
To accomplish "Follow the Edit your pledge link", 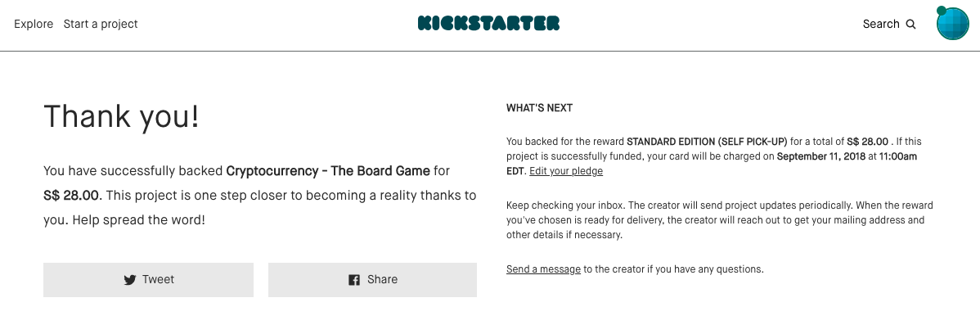I will coord(566,171).
